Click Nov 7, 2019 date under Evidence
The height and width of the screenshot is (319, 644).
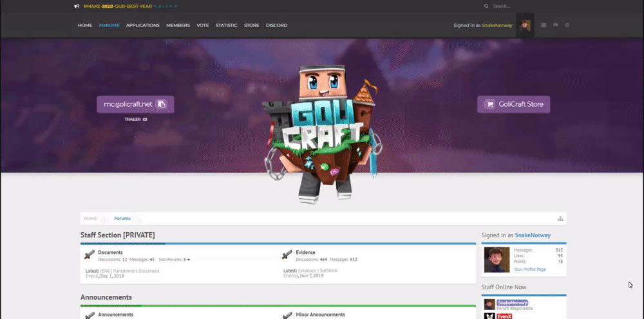[312, 277]
